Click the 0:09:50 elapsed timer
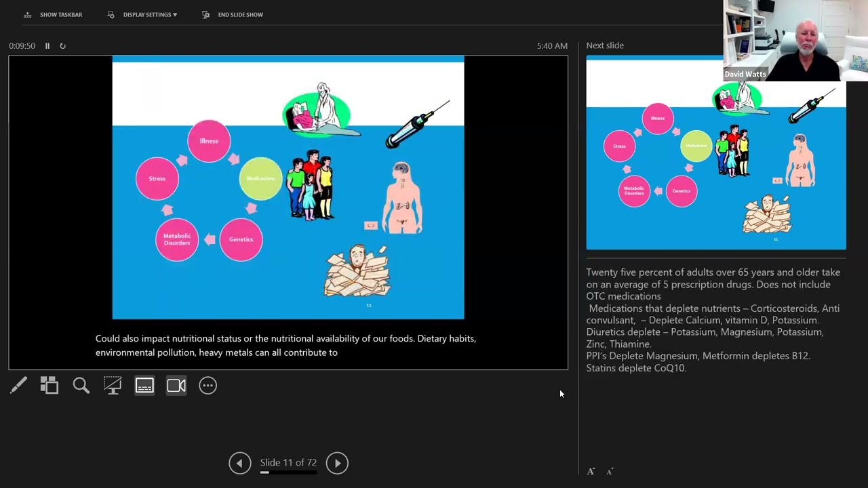 [22, 45]
